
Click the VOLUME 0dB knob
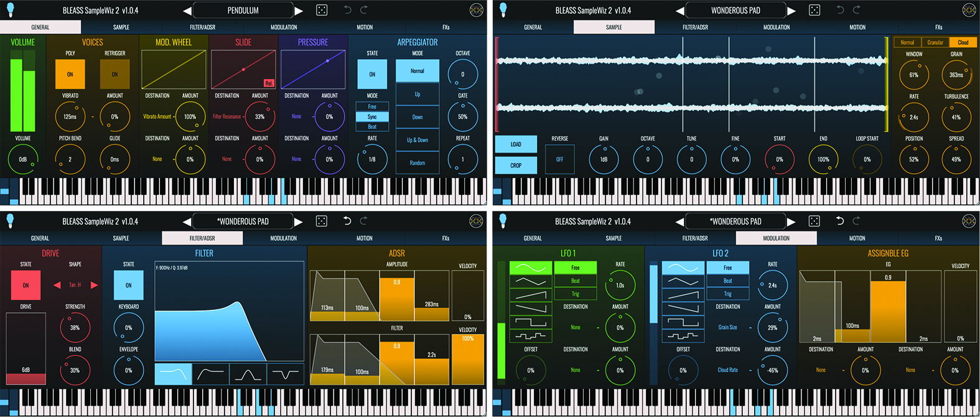coord(23,159)
